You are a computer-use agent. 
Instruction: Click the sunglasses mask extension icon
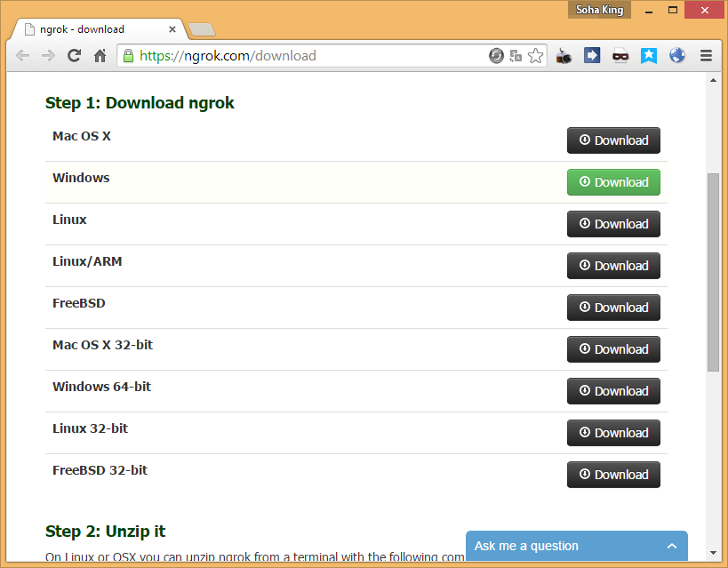[x=620, y=56]
